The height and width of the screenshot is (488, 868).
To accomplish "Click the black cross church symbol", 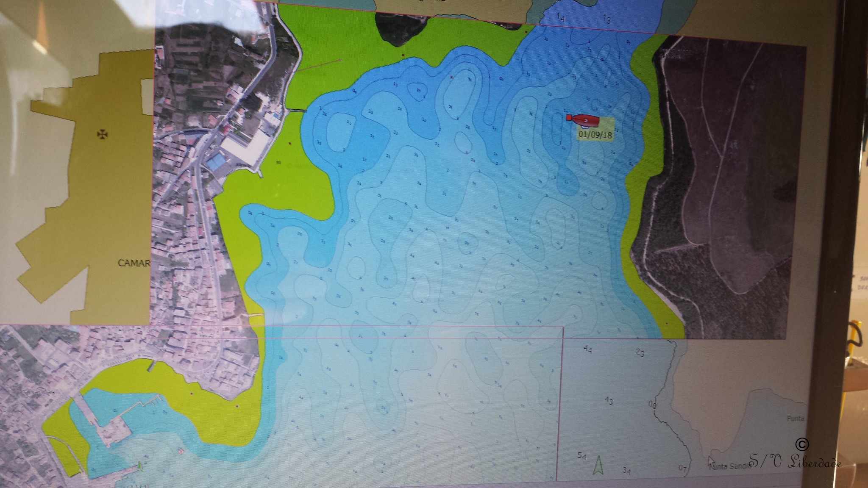I will (x=102, y=135).
